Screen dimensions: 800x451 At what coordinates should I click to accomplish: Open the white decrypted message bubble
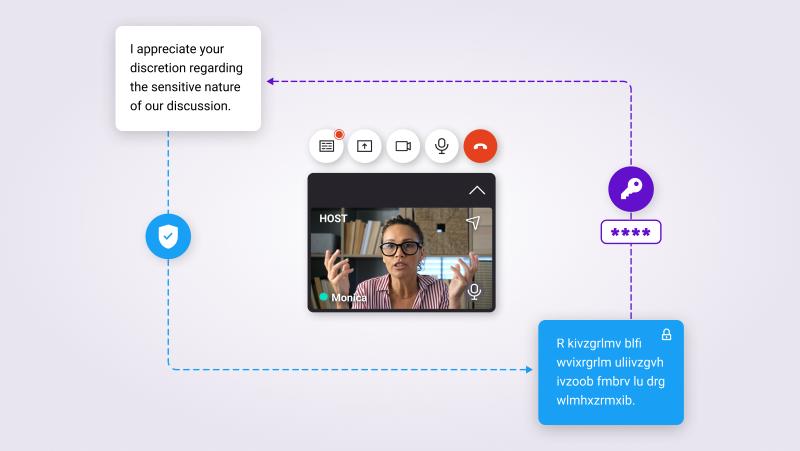point(188,78)
